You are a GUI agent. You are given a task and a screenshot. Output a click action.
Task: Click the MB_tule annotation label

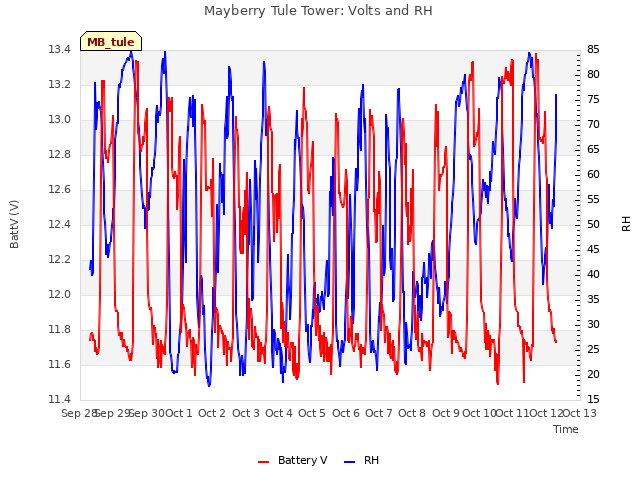click(x=111, y=42)
